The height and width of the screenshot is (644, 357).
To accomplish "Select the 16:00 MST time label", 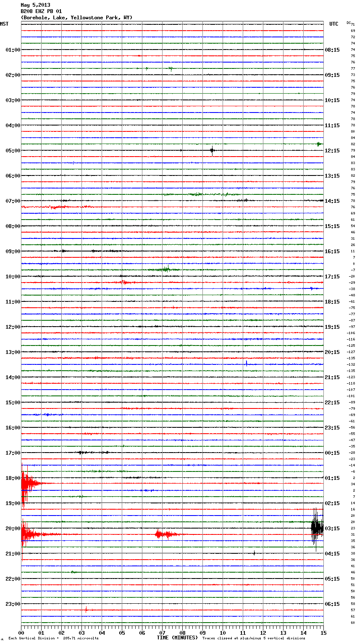I will pos(13,428).
